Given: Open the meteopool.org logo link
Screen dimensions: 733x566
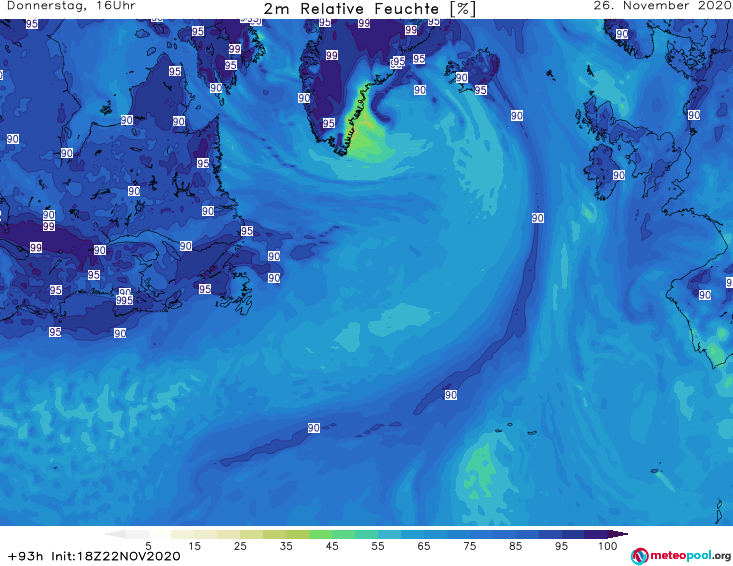Looking at the screenshot, I should click(x=681, y=556).
